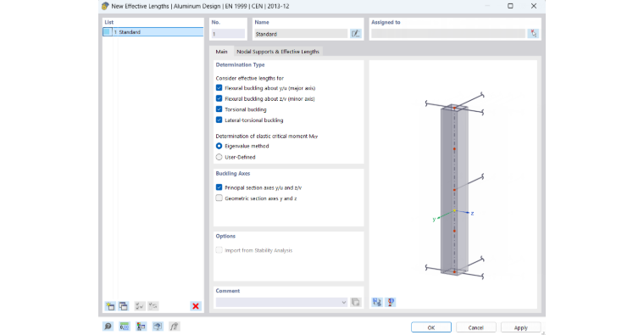This screenshot has height=335, width=644.
Task: Click the new item icon under List
Action: (x=110, y=306)
